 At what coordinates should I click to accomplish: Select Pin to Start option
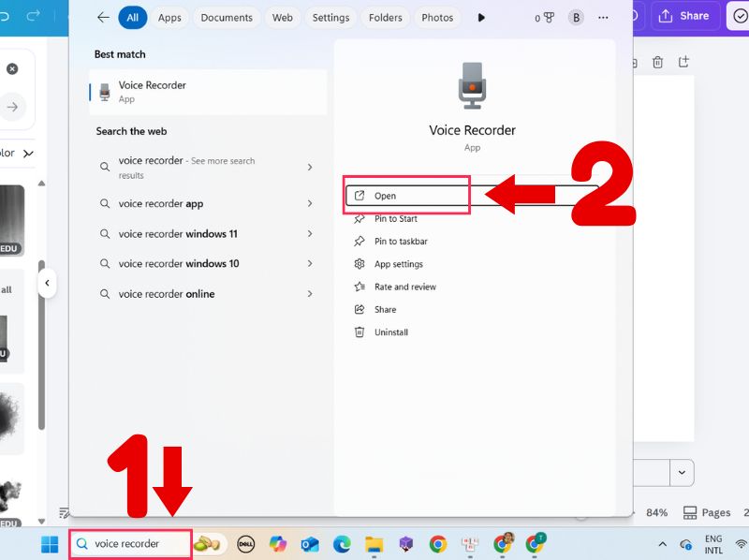click(x=395, y=219)
